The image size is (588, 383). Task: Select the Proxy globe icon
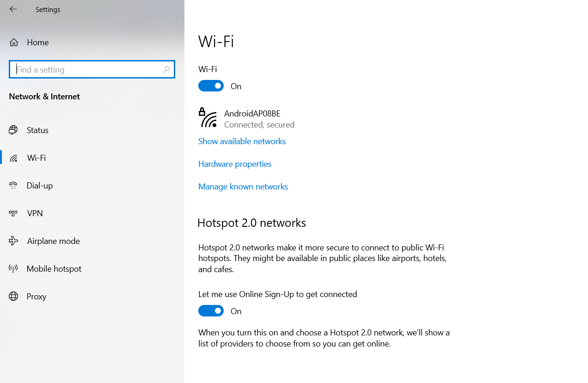click(13, 296)
